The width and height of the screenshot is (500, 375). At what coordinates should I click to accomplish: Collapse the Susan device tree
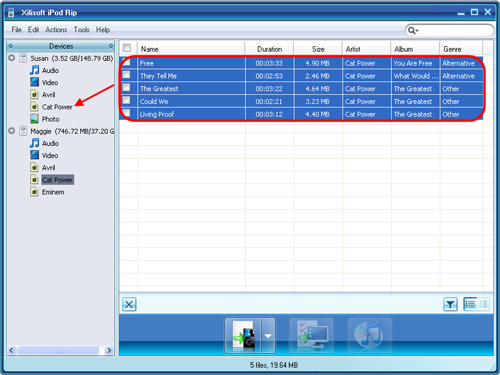pyautogui.click(x=12, y=58)
